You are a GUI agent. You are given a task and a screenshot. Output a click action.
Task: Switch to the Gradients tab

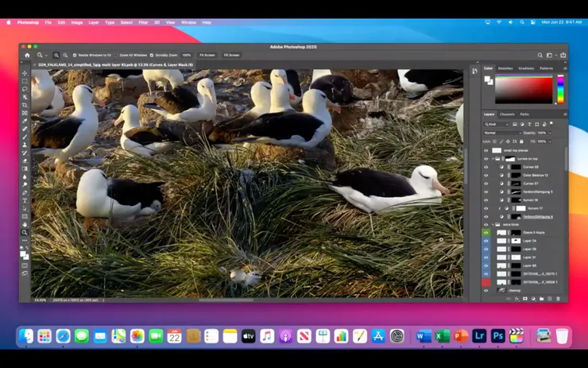tap(526, 68)
